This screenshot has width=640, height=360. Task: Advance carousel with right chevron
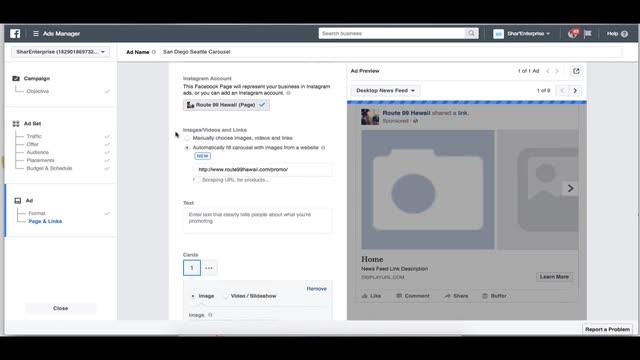pyautogui.click(x=570, y=188)
